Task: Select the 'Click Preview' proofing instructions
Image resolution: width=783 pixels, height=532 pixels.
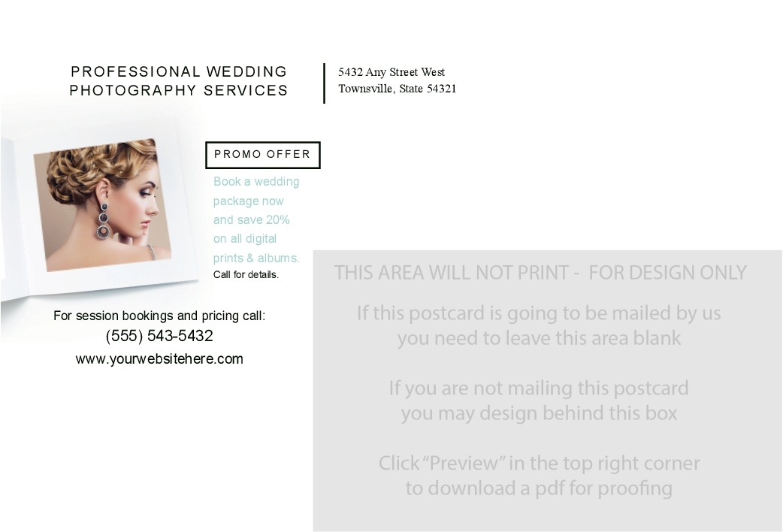Action: point(539,476)
